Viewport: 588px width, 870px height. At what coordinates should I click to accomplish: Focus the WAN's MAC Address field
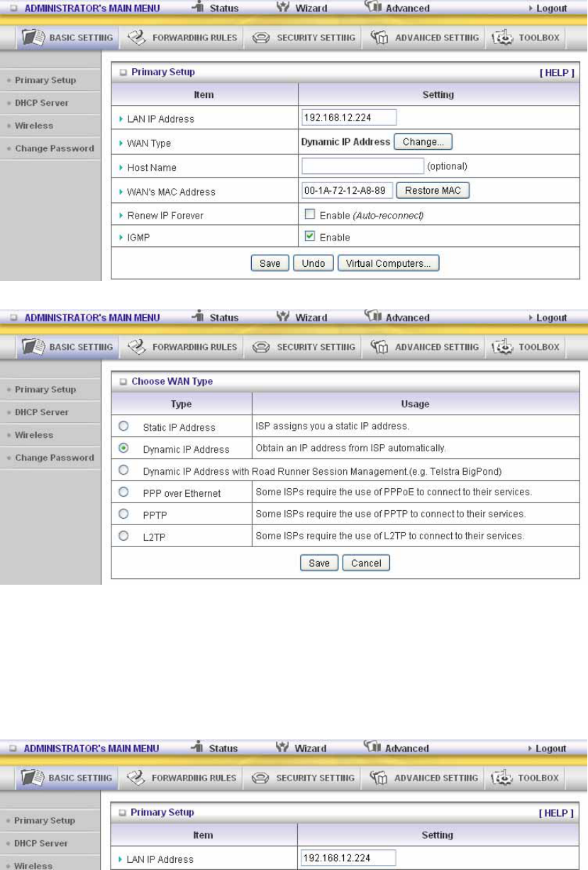347,190
